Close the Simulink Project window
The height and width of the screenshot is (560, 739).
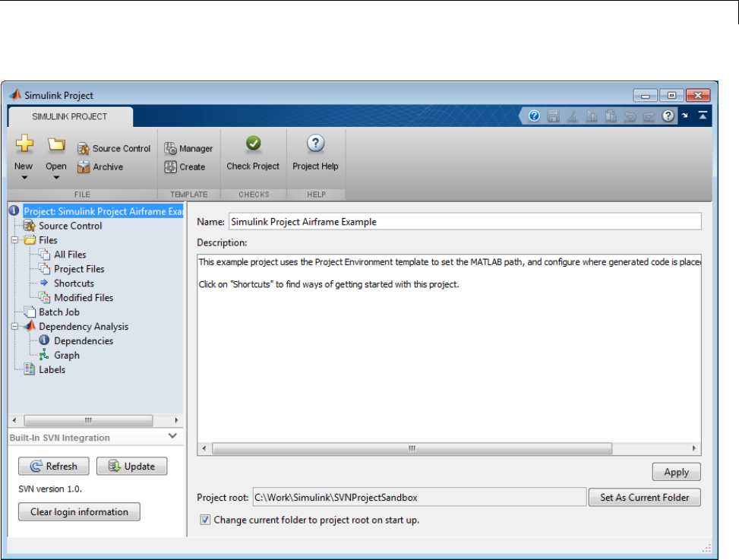pyautogui.click(x=698, y=96)
